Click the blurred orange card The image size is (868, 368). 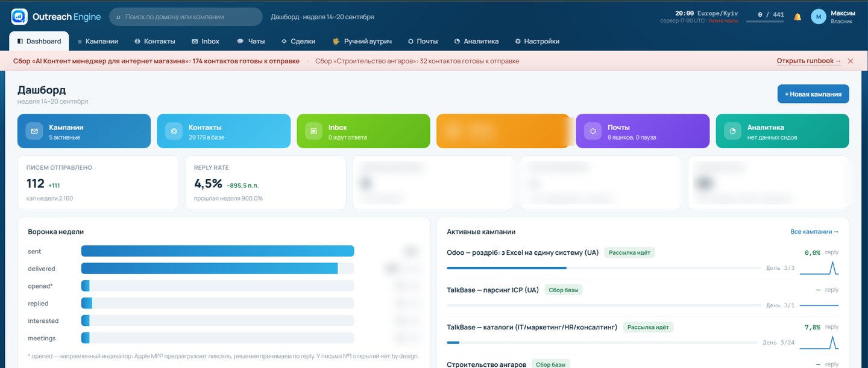[x=503, y=131]
